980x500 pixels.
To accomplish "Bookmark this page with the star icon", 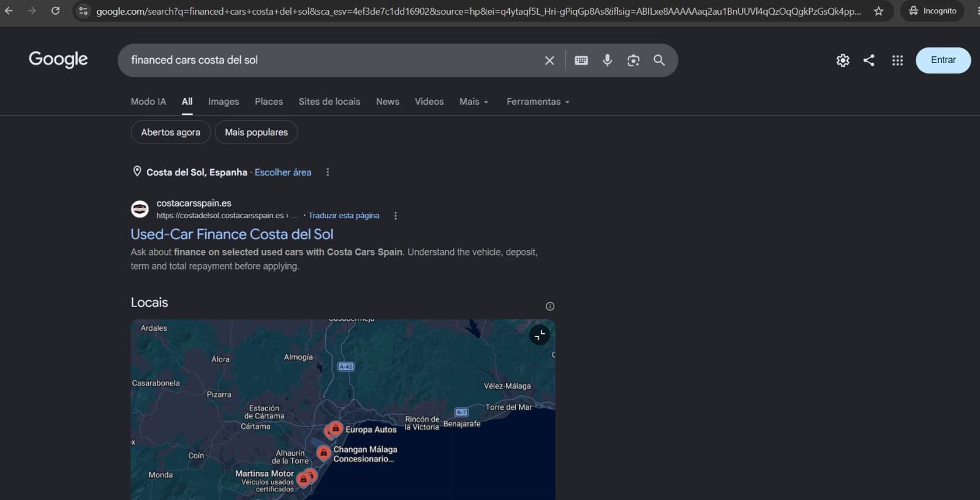I will tap(878, 11).
